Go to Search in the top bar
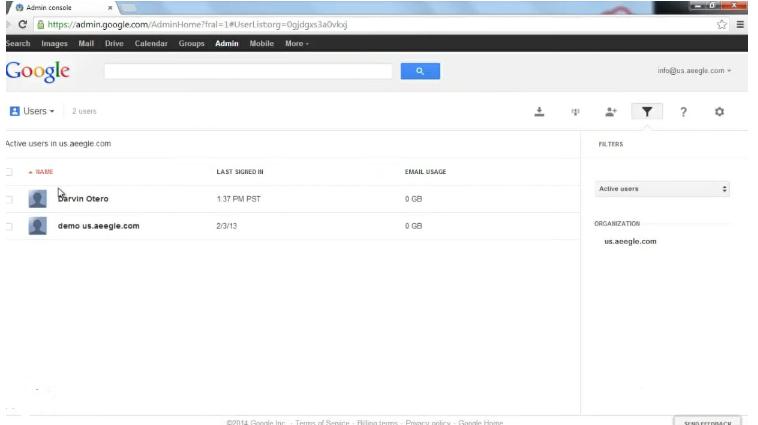758x425 pixels. coord(18,44)
